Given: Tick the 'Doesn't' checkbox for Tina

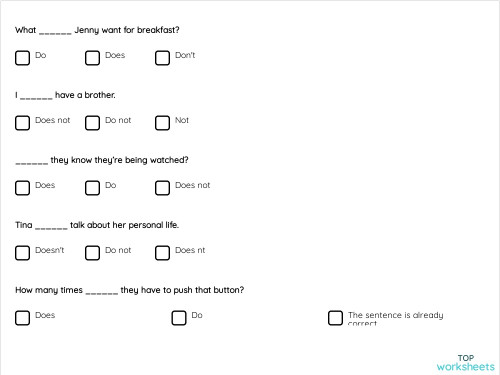Looking at the screenshot, I should click(x=22, y=253).
